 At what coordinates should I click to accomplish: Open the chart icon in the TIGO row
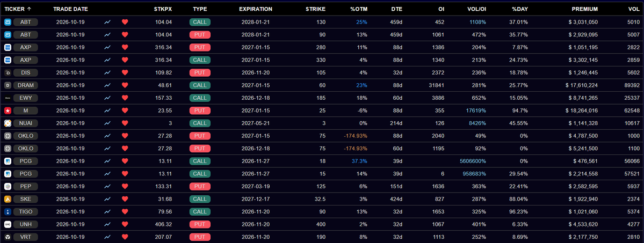click(107, 211)
